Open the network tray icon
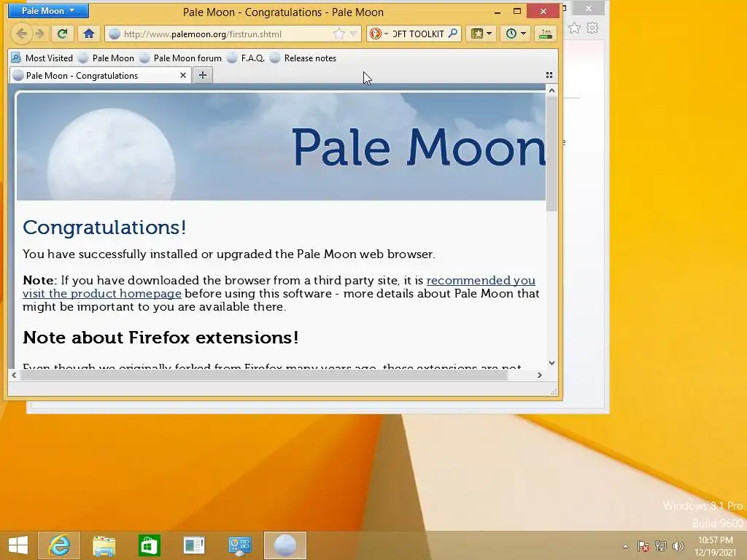 click(x=661, y=546)
